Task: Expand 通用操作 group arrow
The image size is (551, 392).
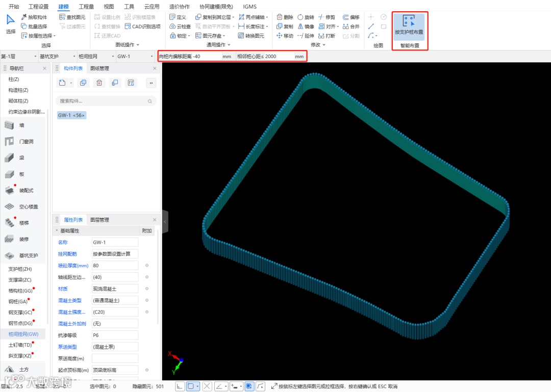Action: point(229,45)
